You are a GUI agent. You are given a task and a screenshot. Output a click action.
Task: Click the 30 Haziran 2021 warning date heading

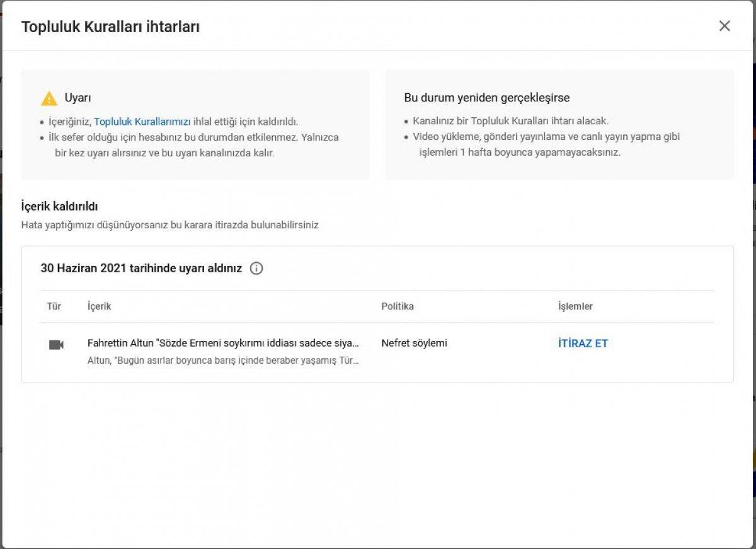click(x=141, y=269)
